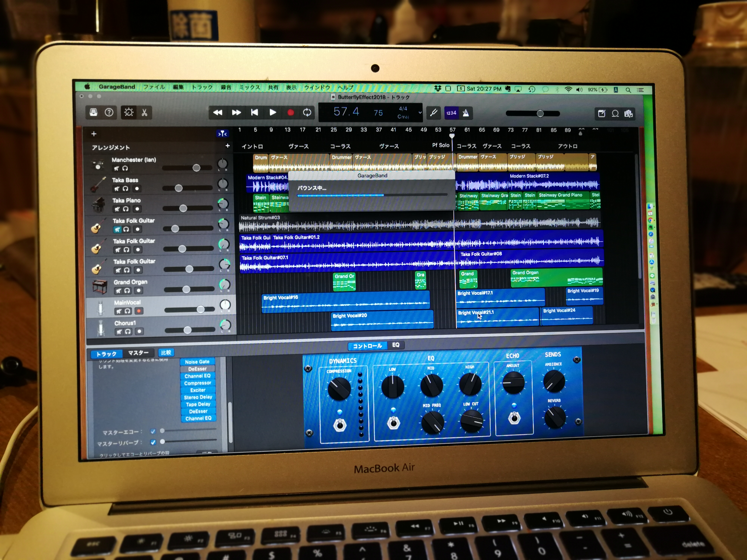
Task: Open the ファイル menu
Action: pos(154,87)
